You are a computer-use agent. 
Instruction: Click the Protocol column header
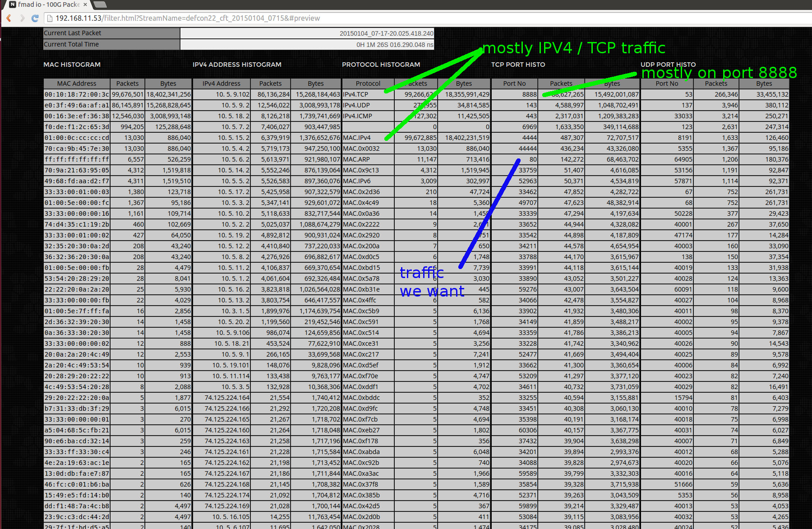[368, 84]
